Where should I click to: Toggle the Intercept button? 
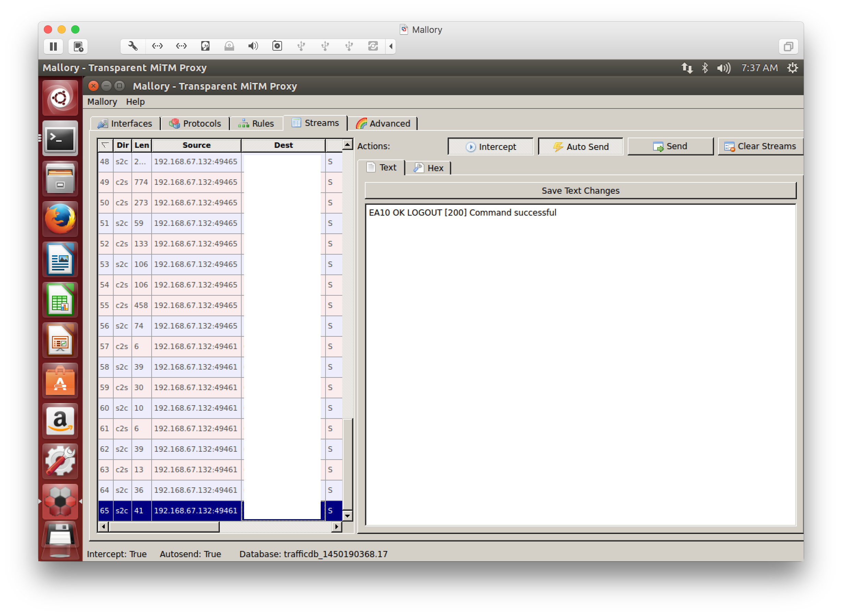[491, 146]
